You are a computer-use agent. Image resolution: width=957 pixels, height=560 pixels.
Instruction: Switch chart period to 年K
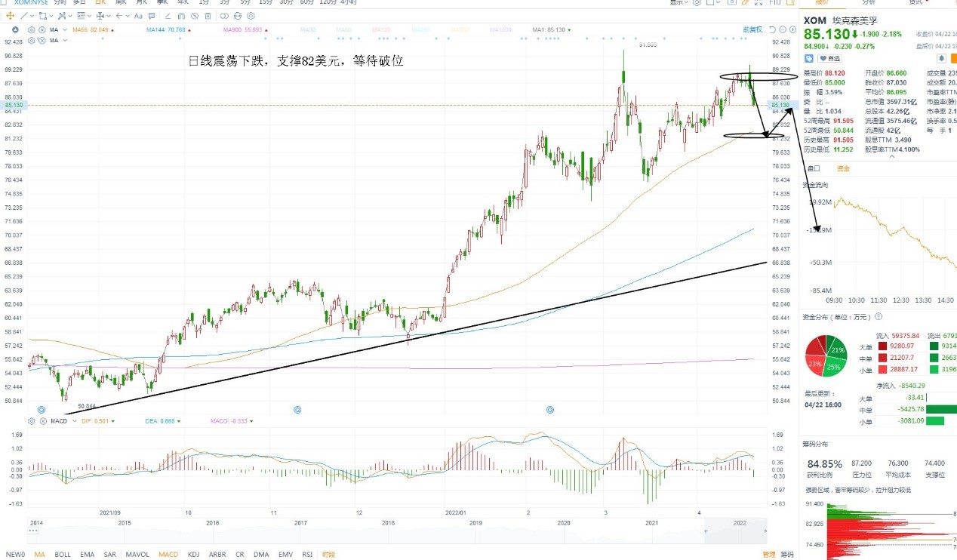pyautogui.click(x=182, y=2)
